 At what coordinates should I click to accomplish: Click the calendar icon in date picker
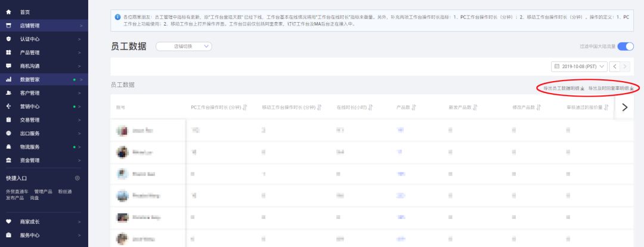[x=557, y=66]
